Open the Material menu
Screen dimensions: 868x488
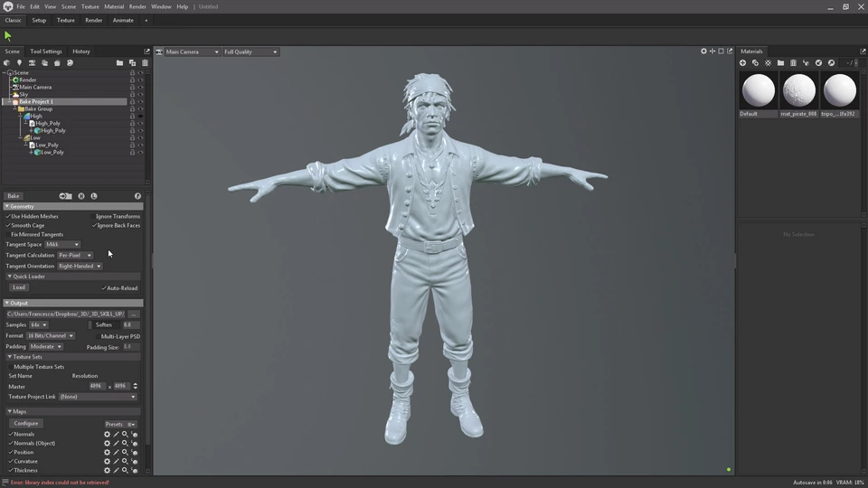click(x=114, y=6)
